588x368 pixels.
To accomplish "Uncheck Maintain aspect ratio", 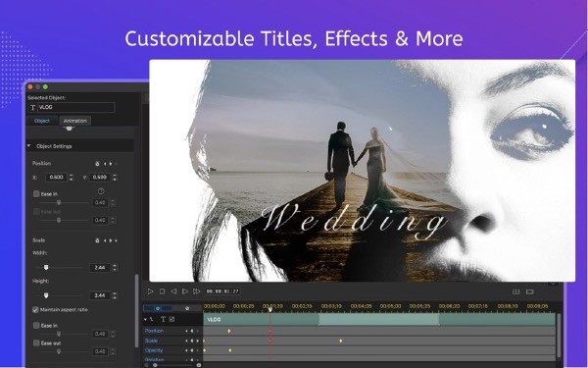I will (35, 310).
